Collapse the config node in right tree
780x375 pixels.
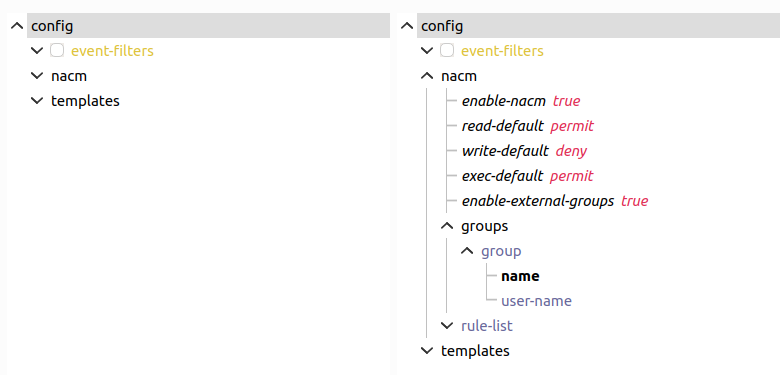[x=407, y=26]
